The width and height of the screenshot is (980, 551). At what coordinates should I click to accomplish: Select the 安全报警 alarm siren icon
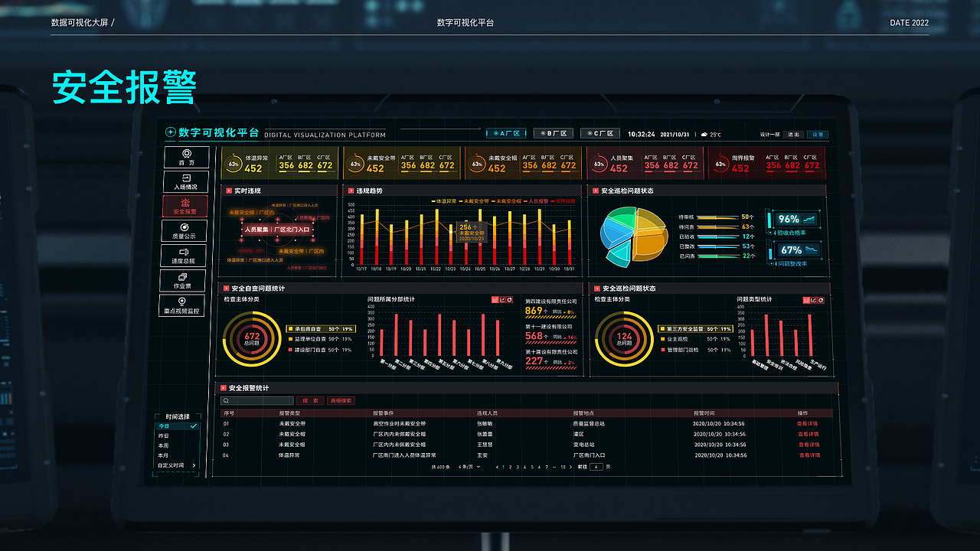tap(186, 202)
